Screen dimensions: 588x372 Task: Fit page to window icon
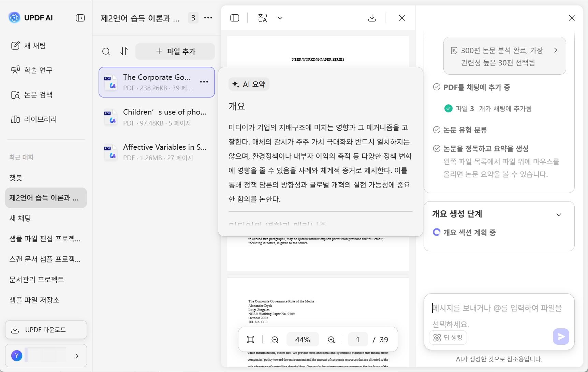point(251,340)
